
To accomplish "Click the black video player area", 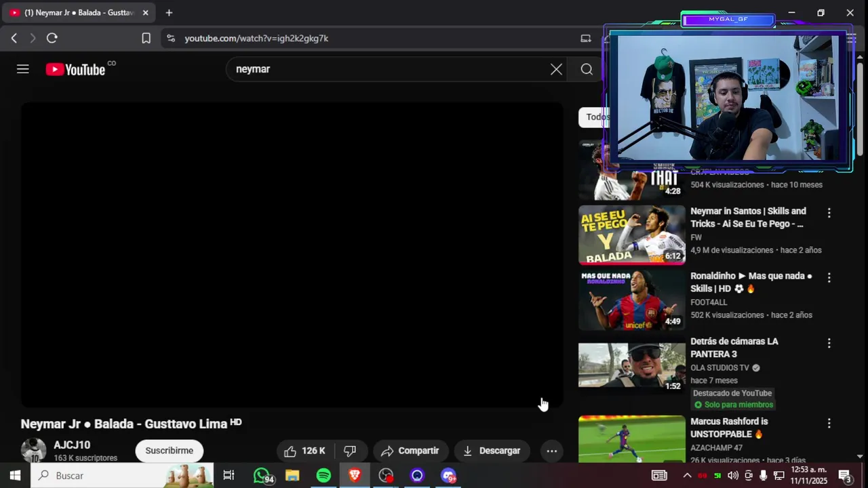I will point(292,255).
